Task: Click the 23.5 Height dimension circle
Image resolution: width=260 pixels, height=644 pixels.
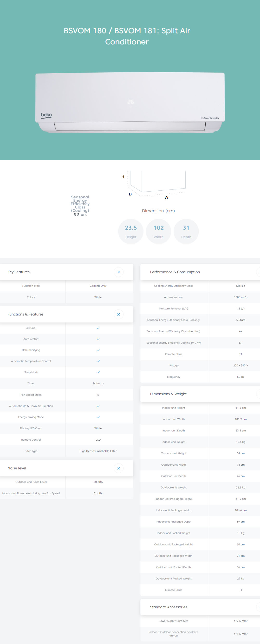Action: pyautogui.click(x=131, y=231)
